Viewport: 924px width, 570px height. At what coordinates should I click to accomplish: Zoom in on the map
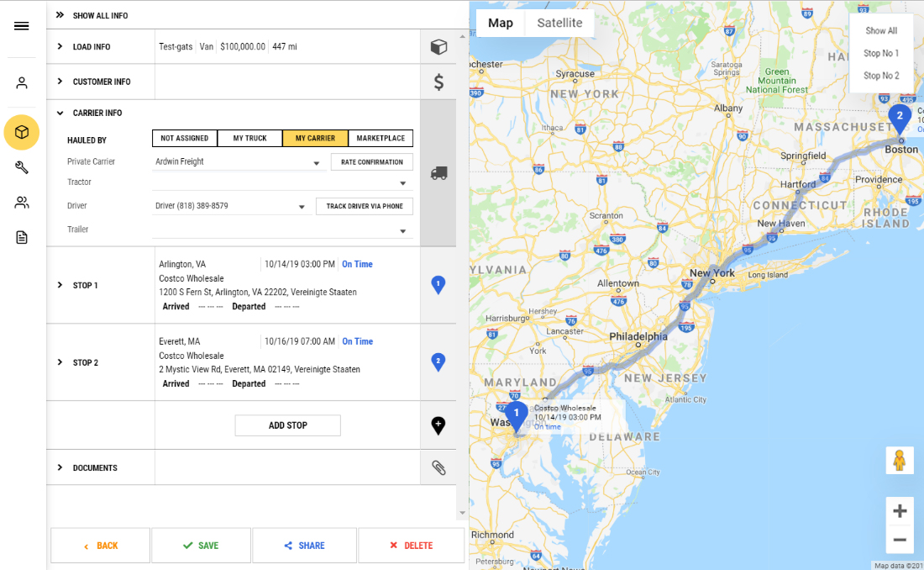[x=900, y=511]
